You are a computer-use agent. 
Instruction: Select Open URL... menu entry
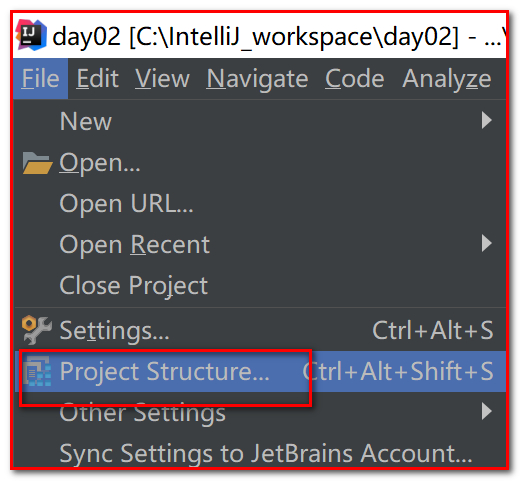260,203
